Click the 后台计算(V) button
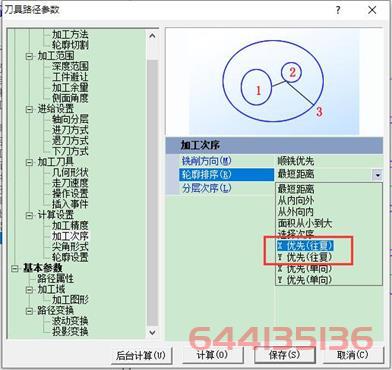This screenshot has height=370, width=392. (142, 355)
